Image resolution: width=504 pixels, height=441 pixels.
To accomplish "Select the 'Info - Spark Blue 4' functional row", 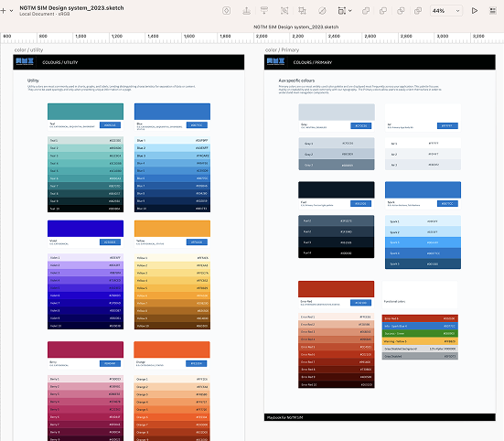I will pyautogui.click(x=420, y=326).
